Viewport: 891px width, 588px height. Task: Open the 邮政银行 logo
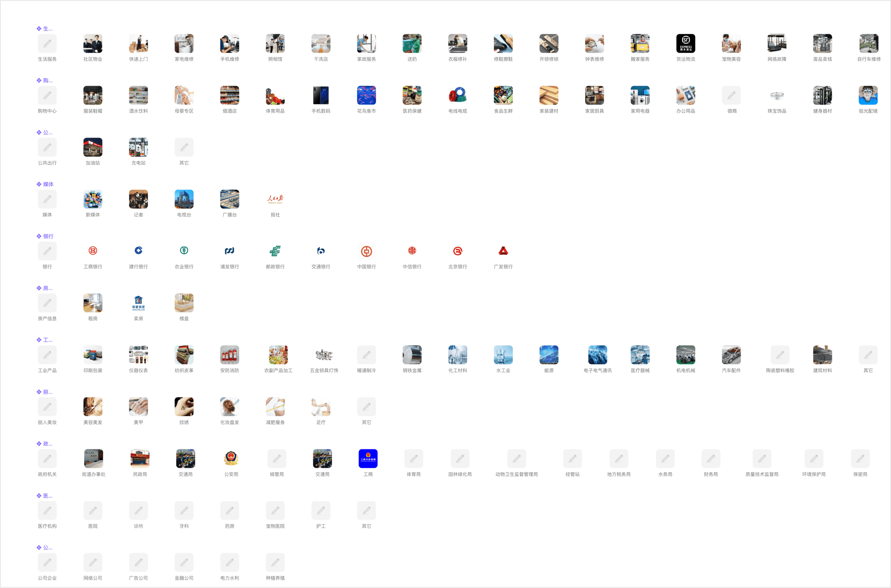pos(275,251)
